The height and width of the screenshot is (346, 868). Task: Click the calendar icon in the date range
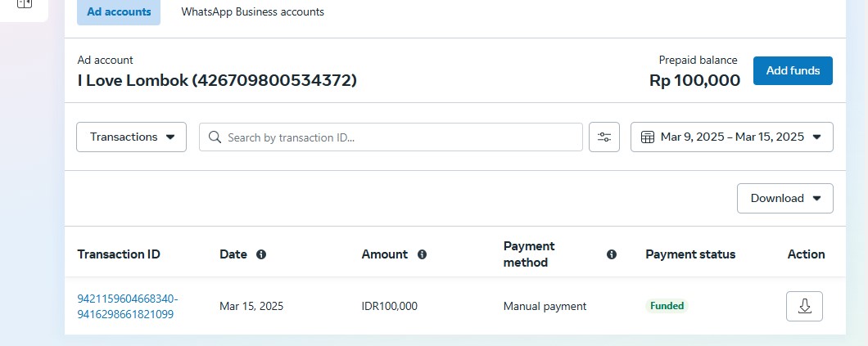click(x=647, y=137)
